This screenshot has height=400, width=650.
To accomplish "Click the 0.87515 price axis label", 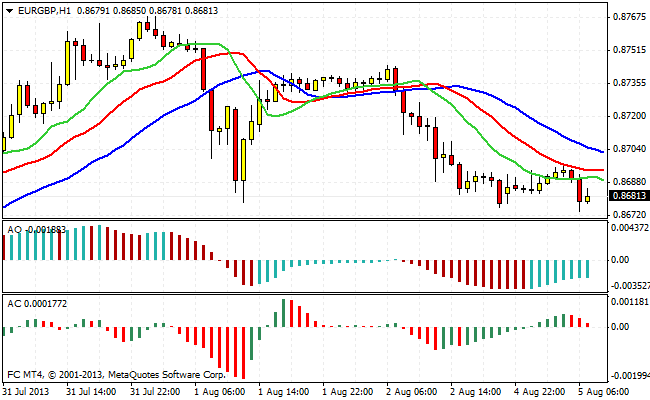I will click(629, 50).
